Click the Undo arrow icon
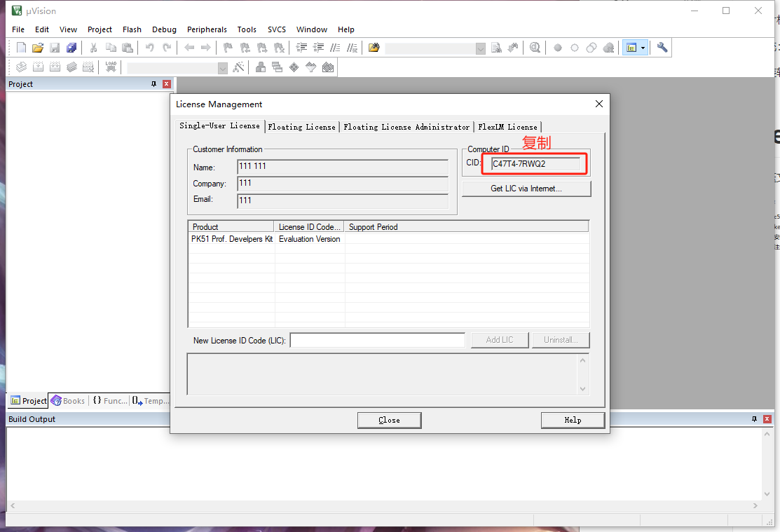This screenshot has height=532, width=780. coord(149,48)
